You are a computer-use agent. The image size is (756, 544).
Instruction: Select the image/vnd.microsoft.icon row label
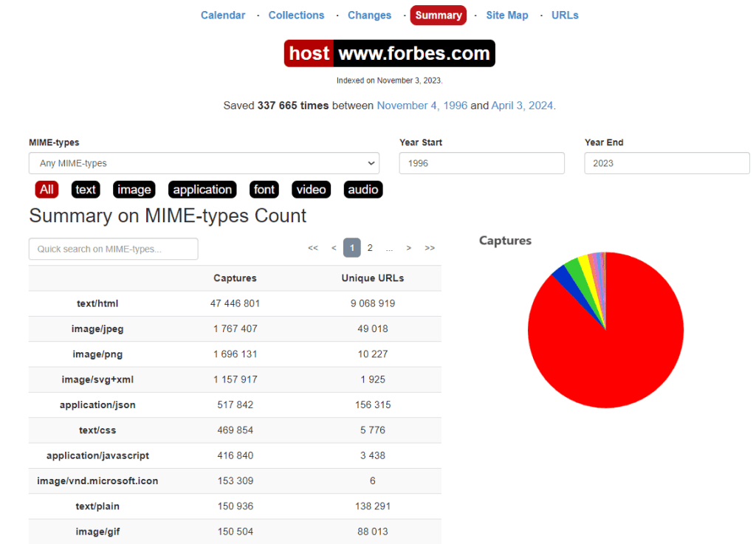coord(97,481)
